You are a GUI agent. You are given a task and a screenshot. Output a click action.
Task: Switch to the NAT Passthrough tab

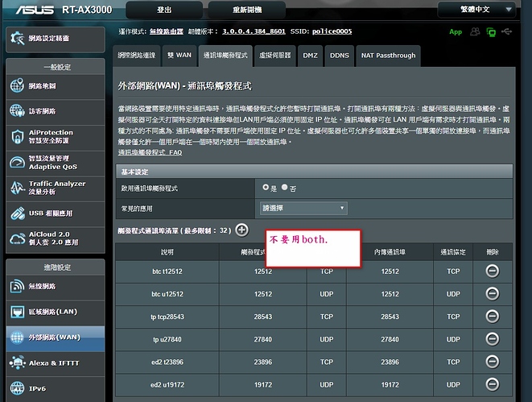click(388, 56)
